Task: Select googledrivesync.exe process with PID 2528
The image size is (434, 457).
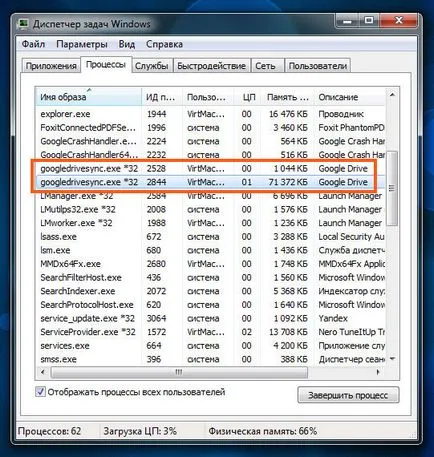Action: [210, 168]
